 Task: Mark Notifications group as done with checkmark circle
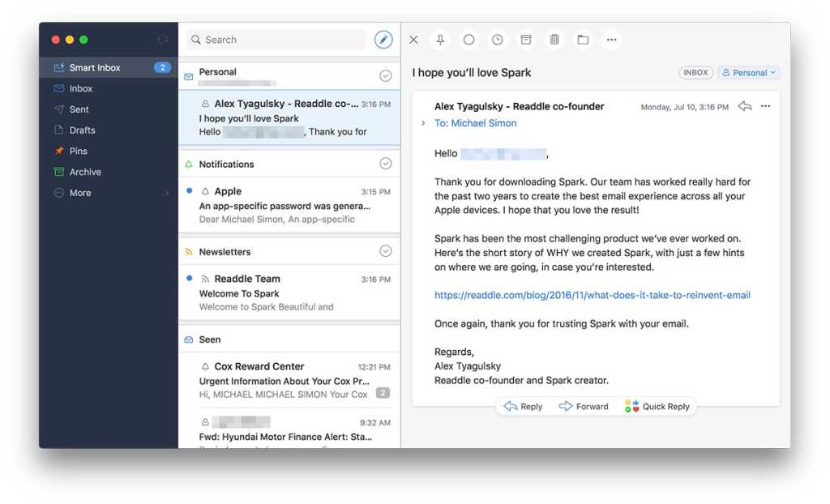[386, 164]
